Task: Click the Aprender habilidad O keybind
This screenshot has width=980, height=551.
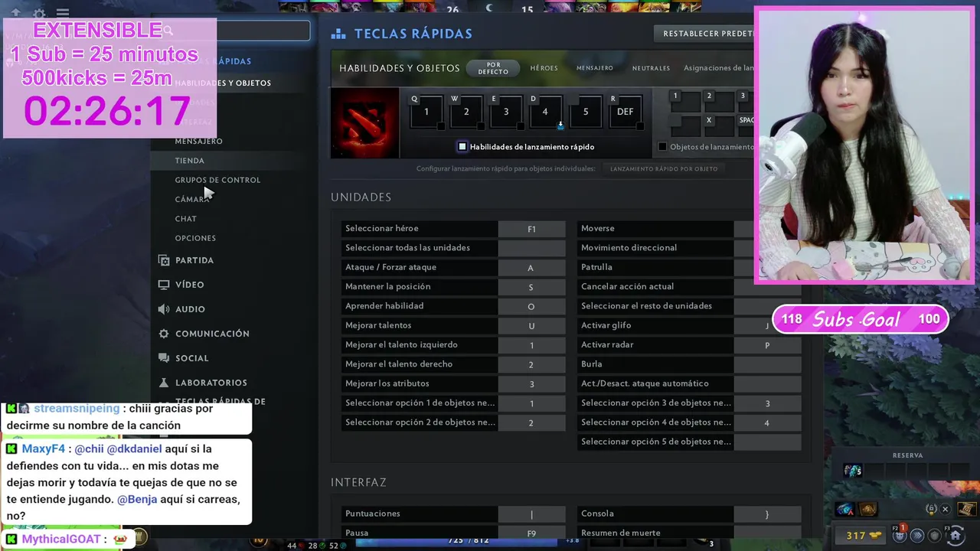Action: [x=531, y=306]
